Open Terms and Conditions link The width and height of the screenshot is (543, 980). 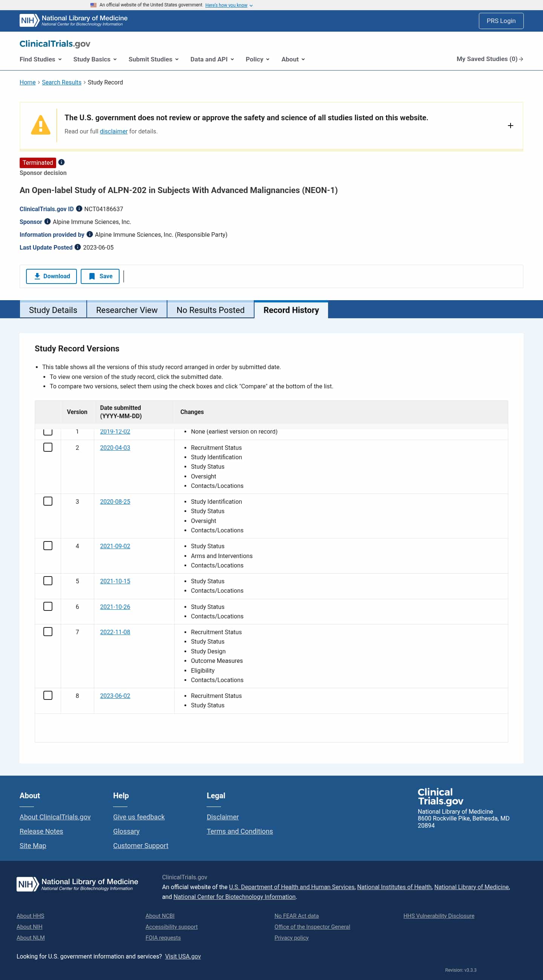coord(240,831)
